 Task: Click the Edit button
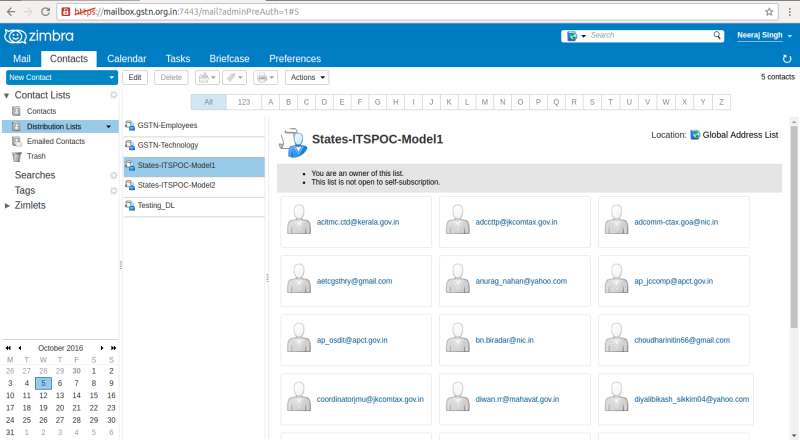click(x=135, y=78)
